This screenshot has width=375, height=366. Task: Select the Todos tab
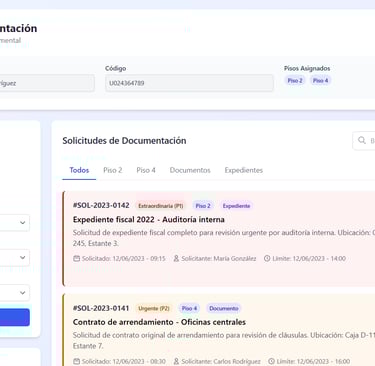tap(79, 170)
